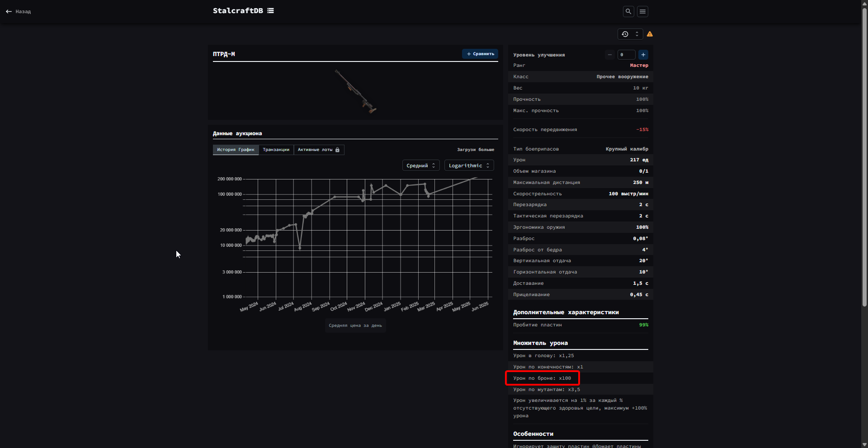Toggle Средняя цена за день chart legend
868x448 pixels.
coord(355,325)
